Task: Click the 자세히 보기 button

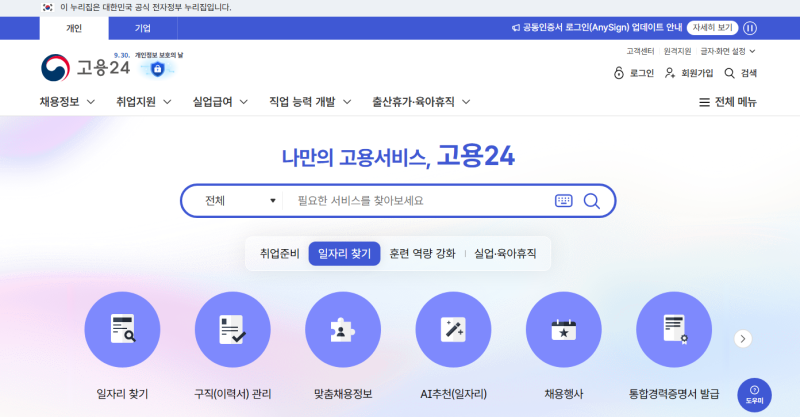Action: [x=712, y=28]
